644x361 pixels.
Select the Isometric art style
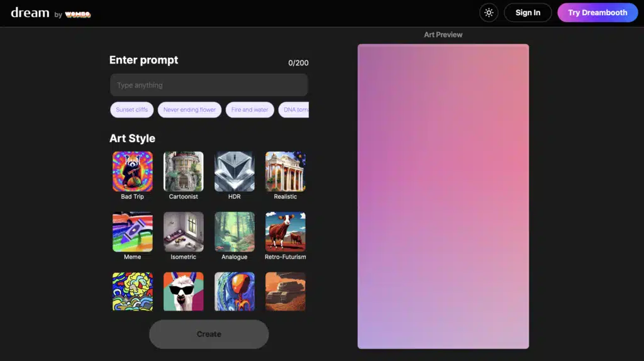[184, 232]
